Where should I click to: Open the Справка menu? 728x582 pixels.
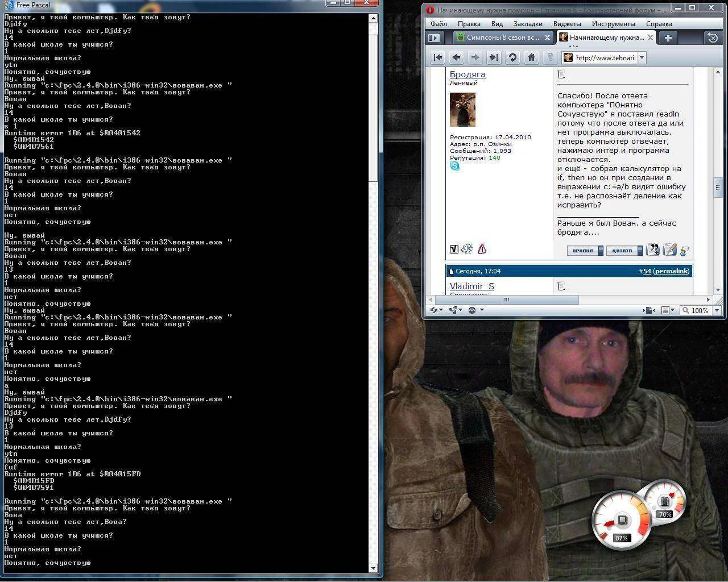(x=659, y=24)
